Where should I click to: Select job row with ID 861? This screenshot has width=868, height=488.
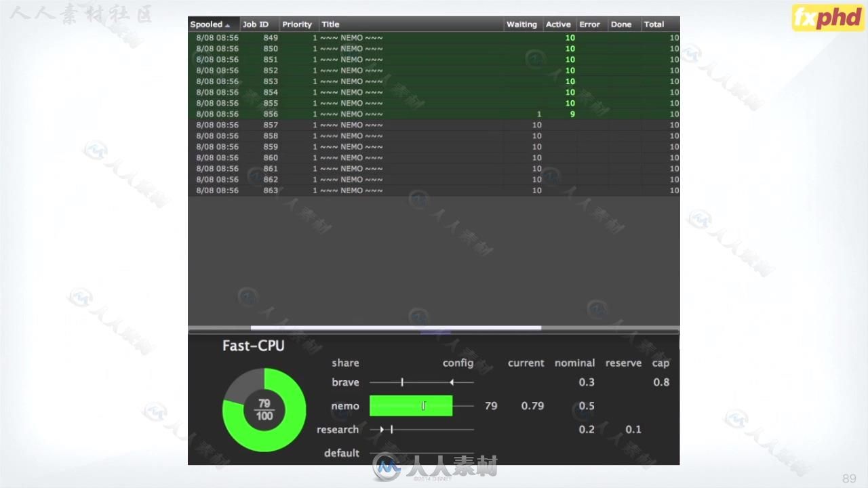[x=433, y=168]
